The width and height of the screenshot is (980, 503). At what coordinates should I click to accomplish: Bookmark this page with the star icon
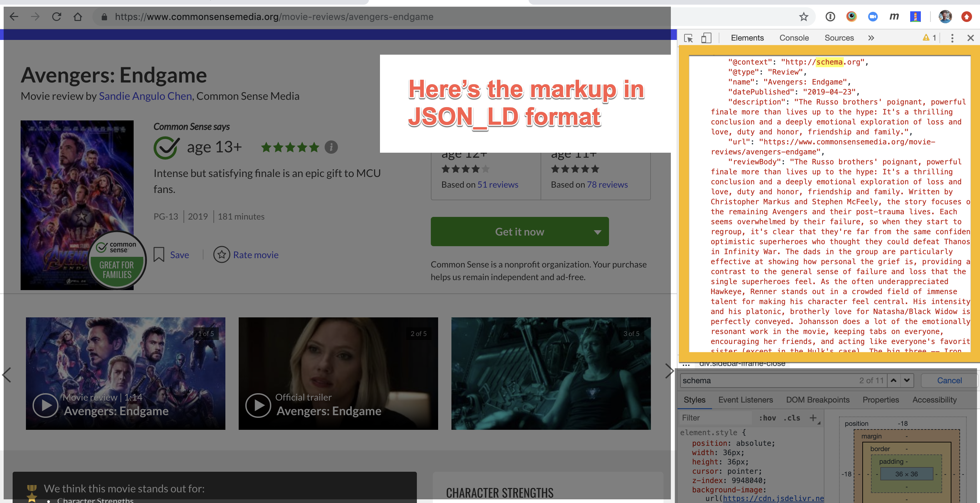click(x=803, y=17)
